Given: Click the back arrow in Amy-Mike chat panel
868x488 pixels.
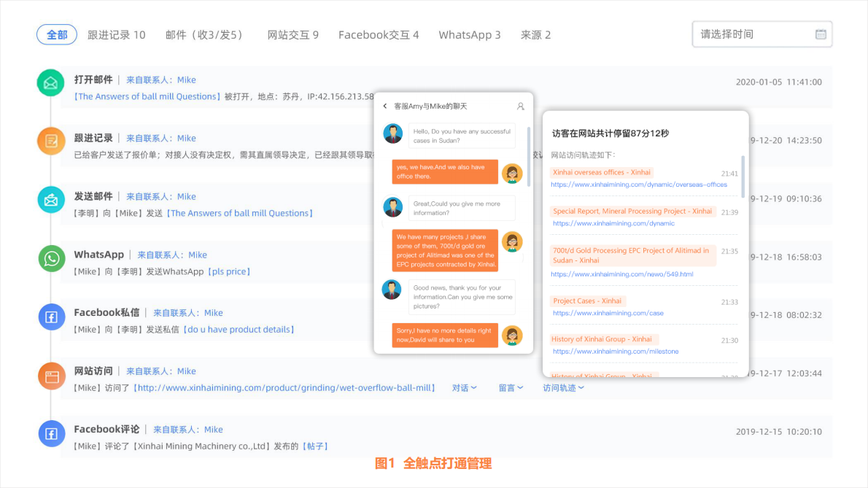Looking at the screenshot, I should [x=384, y=106].
